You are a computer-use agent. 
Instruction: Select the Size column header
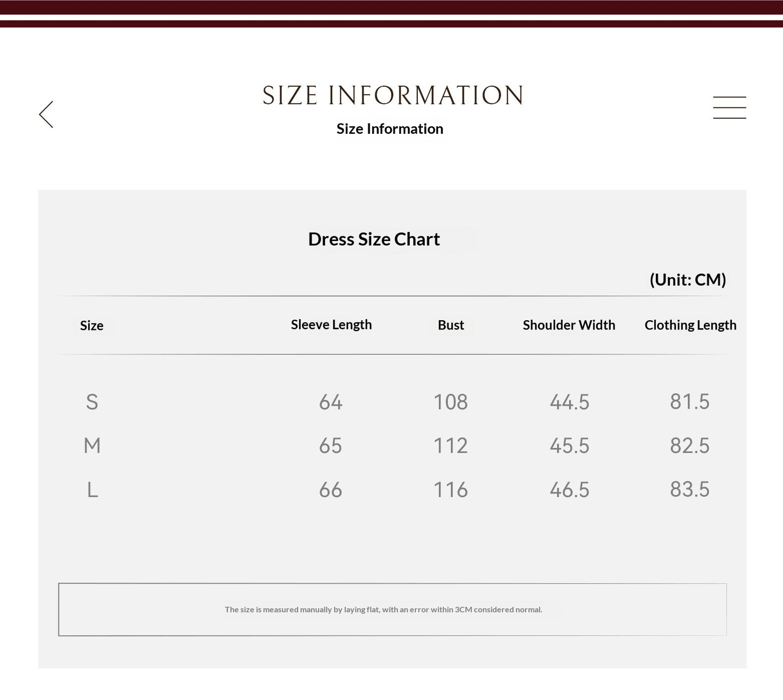pos(92,326)
